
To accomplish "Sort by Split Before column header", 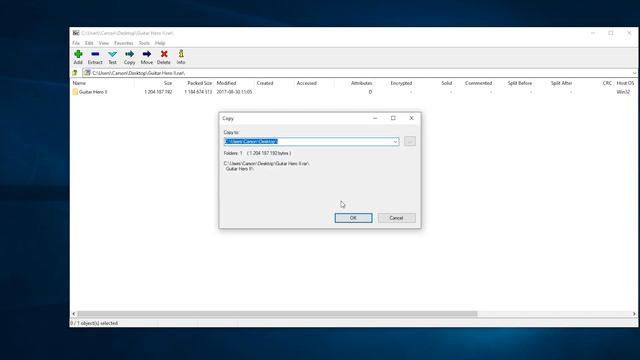I will pyautogui.click(x=520, y=83).
